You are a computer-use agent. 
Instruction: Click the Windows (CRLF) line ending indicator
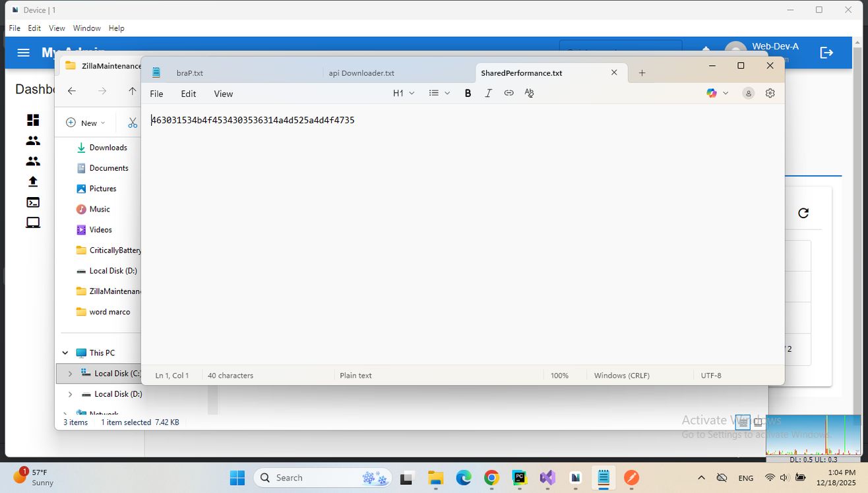pyautogui.click(x=621, y=376)
